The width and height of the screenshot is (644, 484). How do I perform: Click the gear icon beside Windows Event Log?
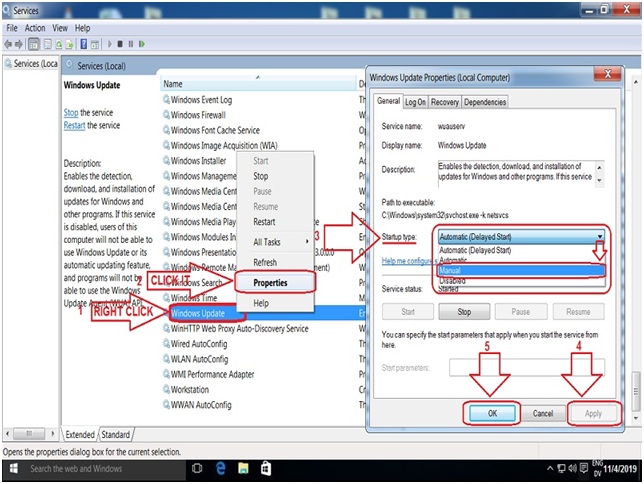coord(166,99)
